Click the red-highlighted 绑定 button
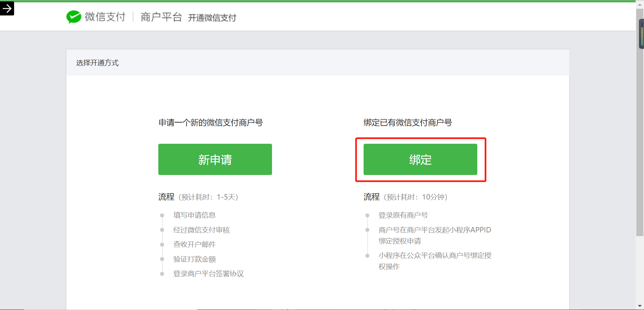This screenshot has width=644, height=310. (x=420, y=159)
